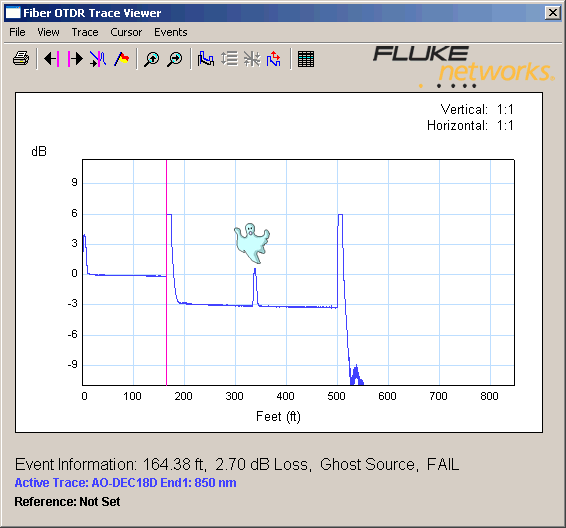Click the overlay traces toolbar icon

pyautogui.click(x=205, y=58)
